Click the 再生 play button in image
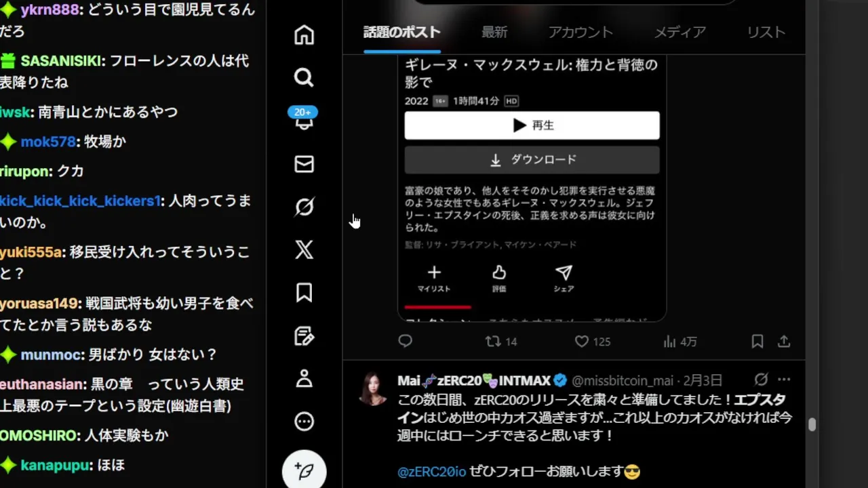868x488 pixels. tap(532, 125)
